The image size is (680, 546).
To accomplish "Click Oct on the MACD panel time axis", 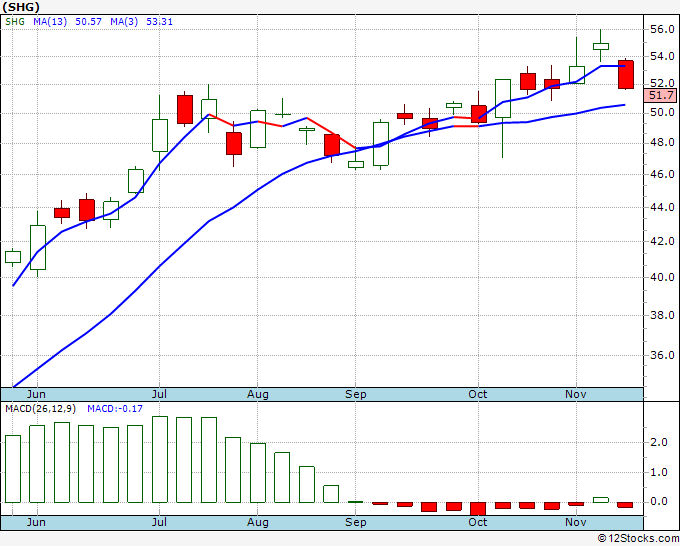I will coord(477,522).
